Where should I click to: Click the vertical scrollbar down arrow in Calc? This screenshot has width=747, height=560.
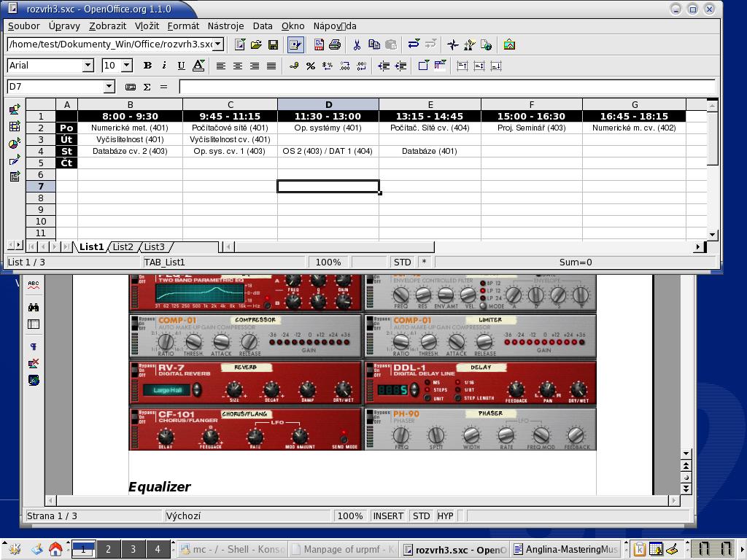point(712,234)
